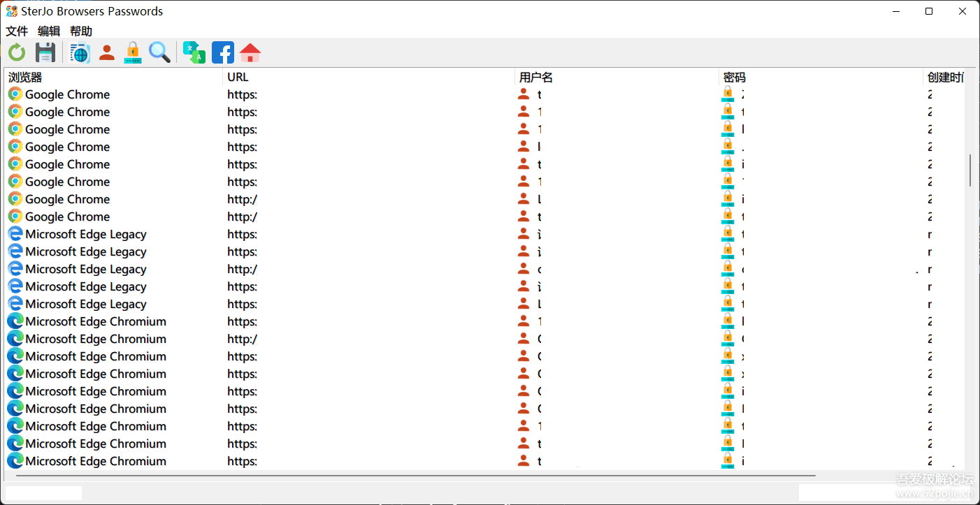Click the horizontal scrollbar at list bottom
Image resolution: width=980 pixels, height=505 pixels.
[x=415, y=476]
